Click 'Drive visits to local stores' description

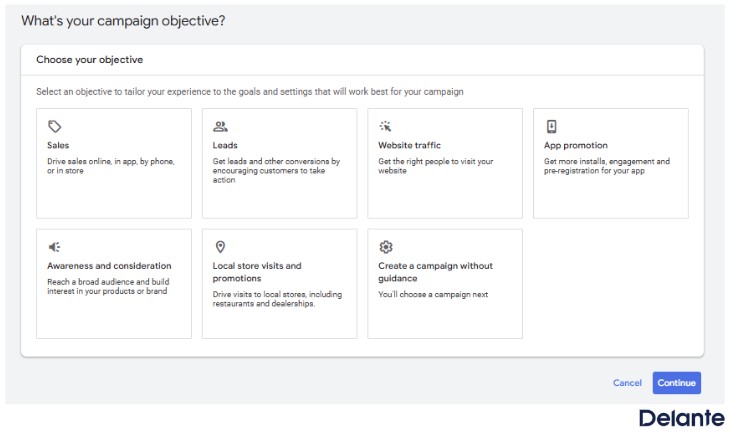pyautogui.click(x=277, y=299)
